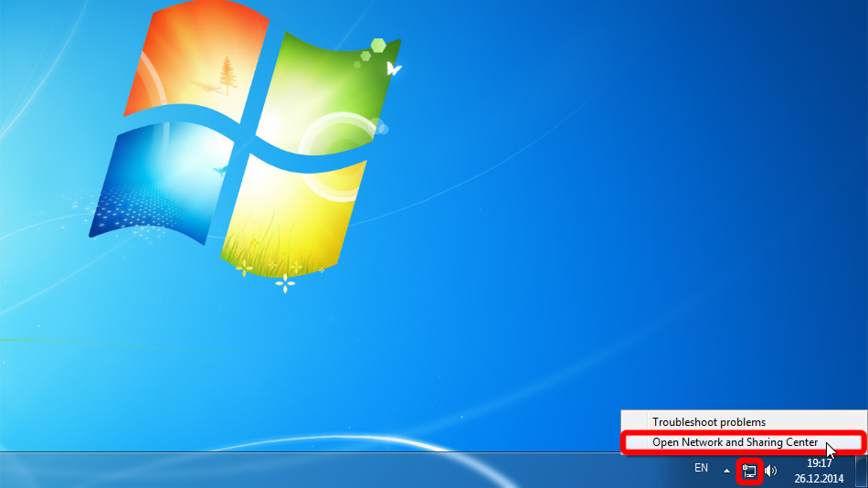Image resolution: width=868 pixels, height=488 pixels.
Task: Click the tree silhouette in red pane
Action: coord(228,75)
